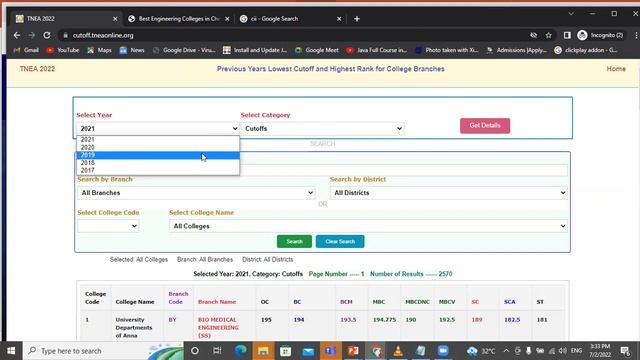640x360 pixels.
Task: Go to Home link
Action: coord(616,69)
